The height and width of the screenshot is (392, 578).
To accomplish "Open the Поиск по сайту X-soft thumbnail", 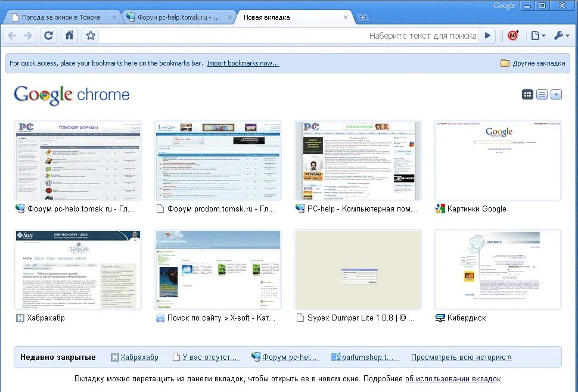I will pos(218,270).
